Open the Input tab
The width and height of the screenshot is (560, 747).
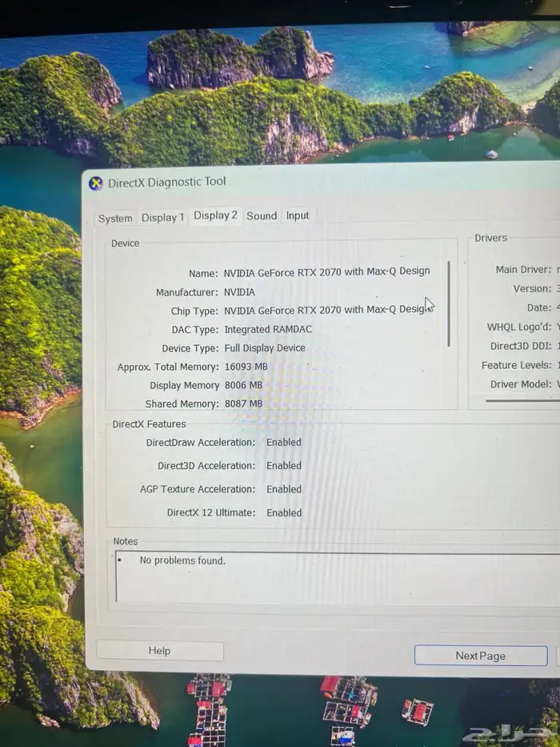[298, 216]
